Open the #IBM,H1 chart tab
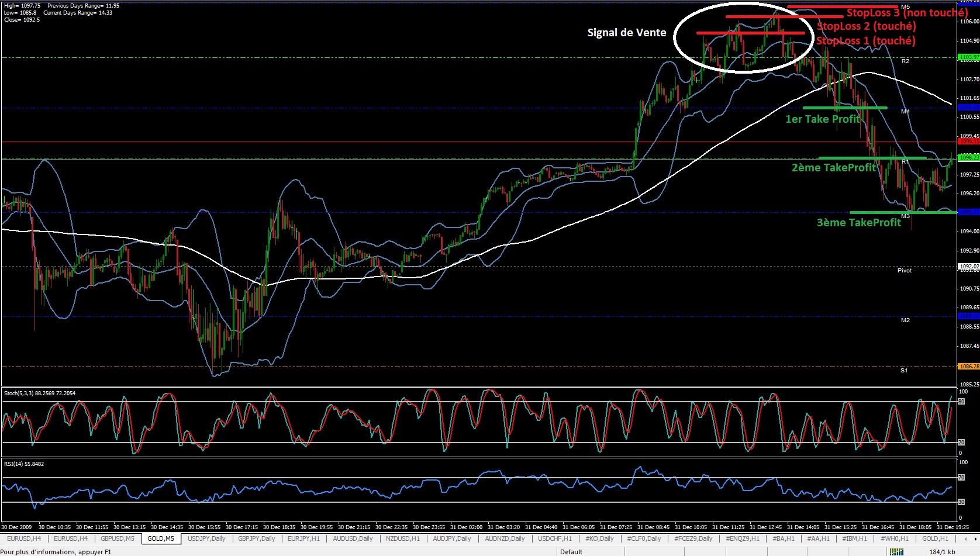This screenshot has width=980, height=556. (853, 538)
